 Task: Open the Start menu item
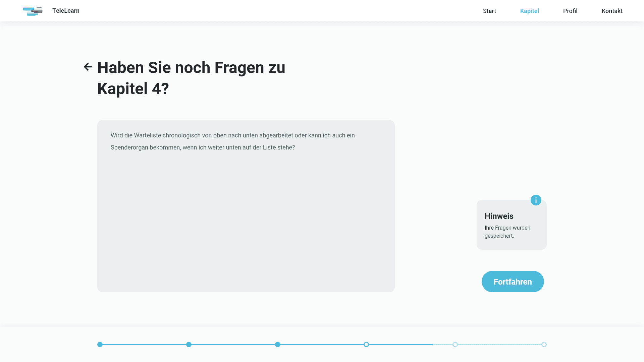[x=489, y=11]
